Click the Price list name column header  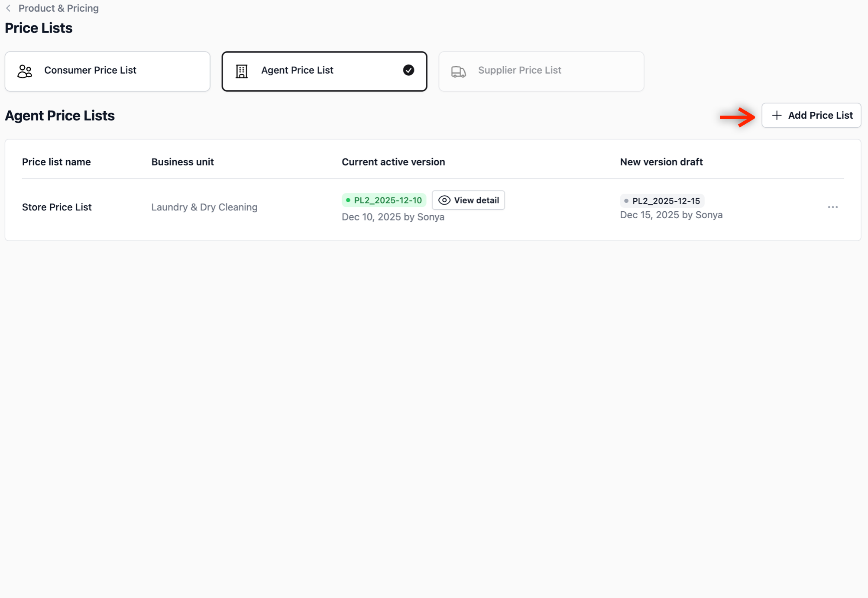click(56, 162)
